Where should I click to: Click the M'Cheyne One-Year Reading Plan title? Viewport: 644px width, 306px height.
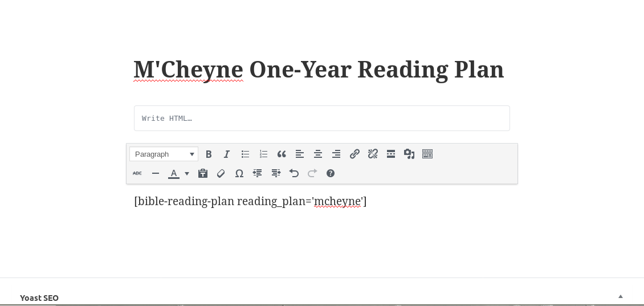pyautogui.click(x=319, y=70)
